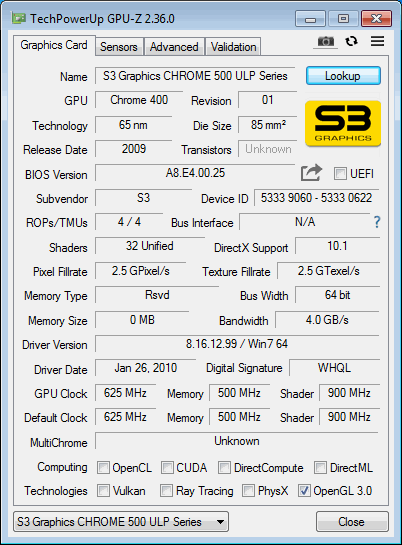Image resolution: width=402 pixels, height=545 pixels.
Task: Click the GPU Clock row Memory 500 MHz
Action: coord(239,393)
